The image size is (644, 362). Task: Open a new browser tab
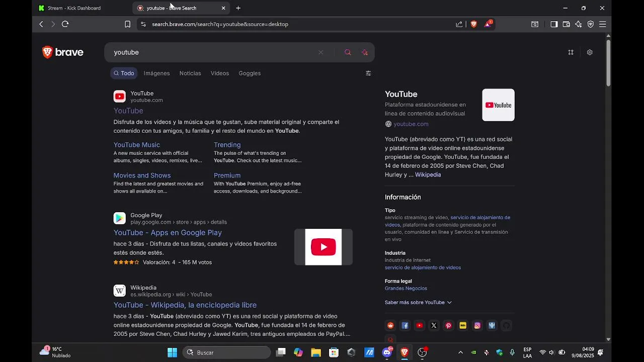238,8
